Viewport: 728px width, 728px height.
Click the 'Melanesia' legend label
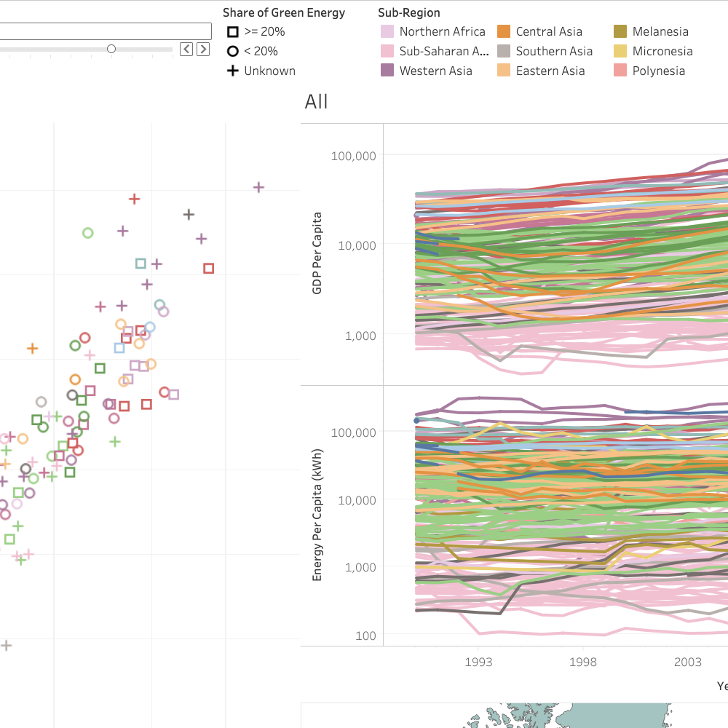(x=661, y=31)
